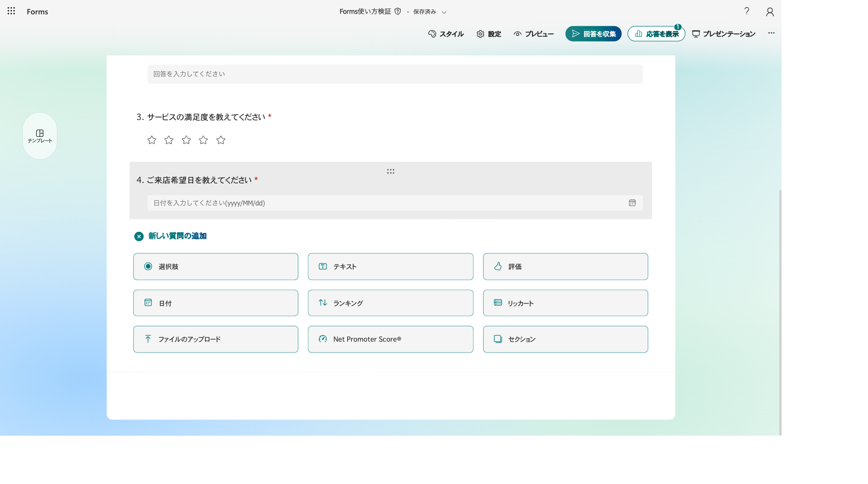The width and height of the screenshot is (868, 484).
Task: Open the calendar picker icon in date field
Action: [632, 203]
